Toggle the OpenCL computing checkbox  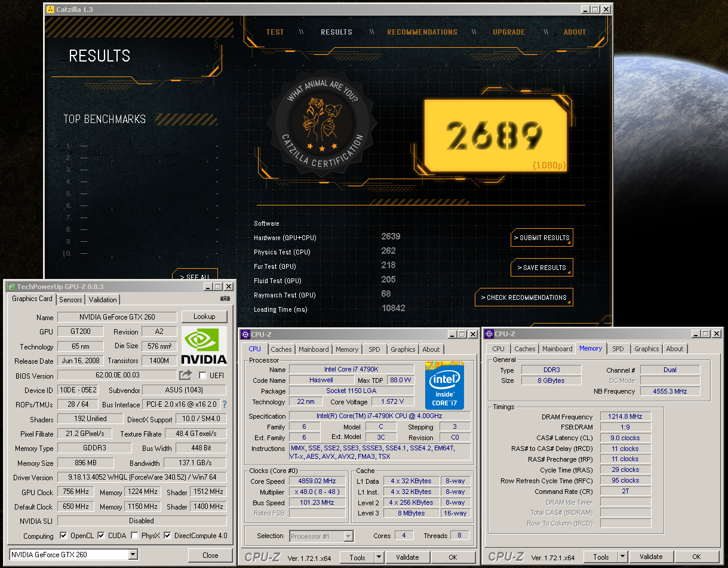[x=64, y=536]
